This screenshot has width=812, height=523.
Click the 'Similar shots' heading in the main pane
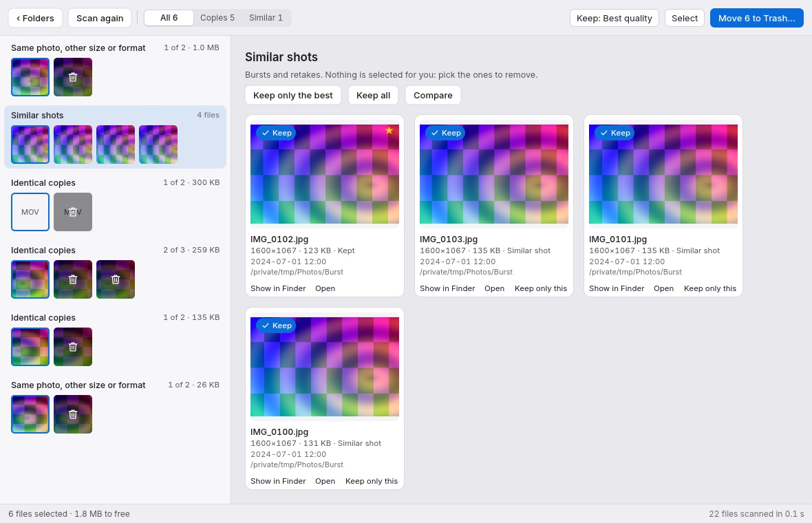point(281,57)
